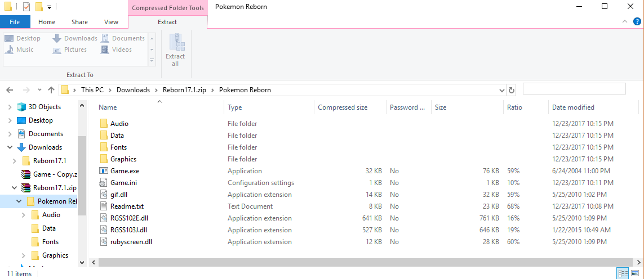The width and height of the screenshot is (644, 279).
Task: Click the Extract all icon
Action: tap(175, 50)
